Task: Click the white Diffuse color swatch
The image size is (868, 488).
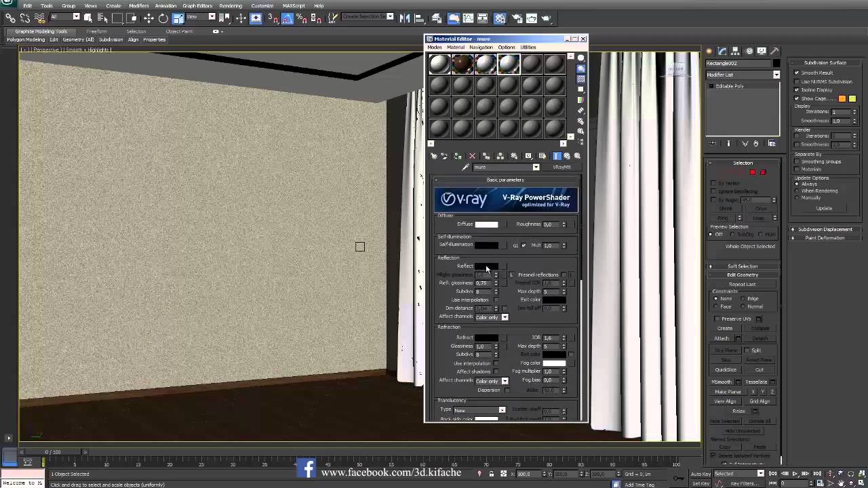Action: [x=486, y=224]
